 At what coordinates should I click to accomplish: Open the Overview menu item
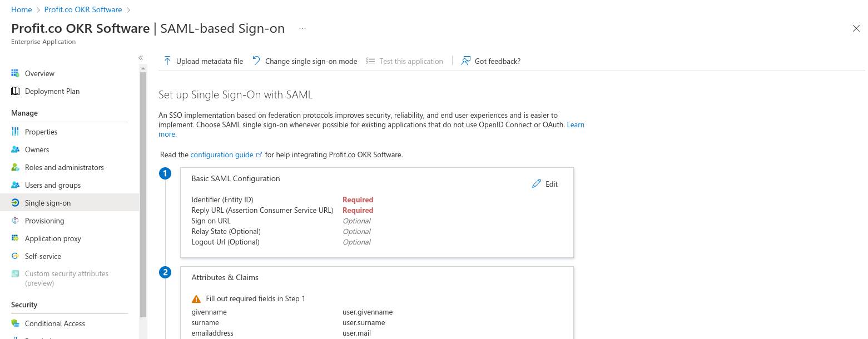click(x=70, y=73)
